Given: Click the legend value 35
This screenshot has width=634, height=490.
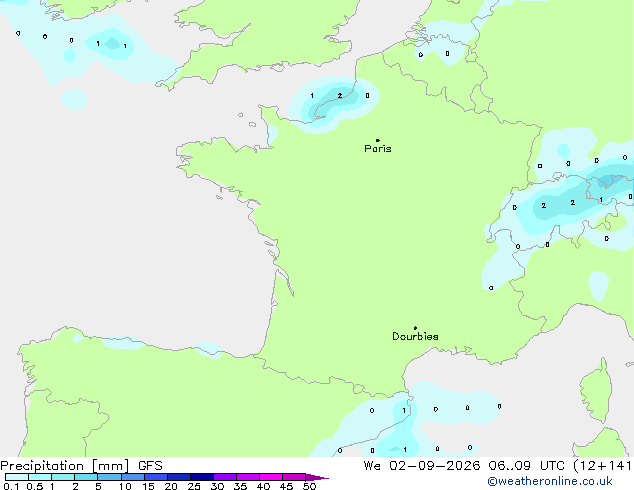Looking at the screenshot, I should coord(240,486).
